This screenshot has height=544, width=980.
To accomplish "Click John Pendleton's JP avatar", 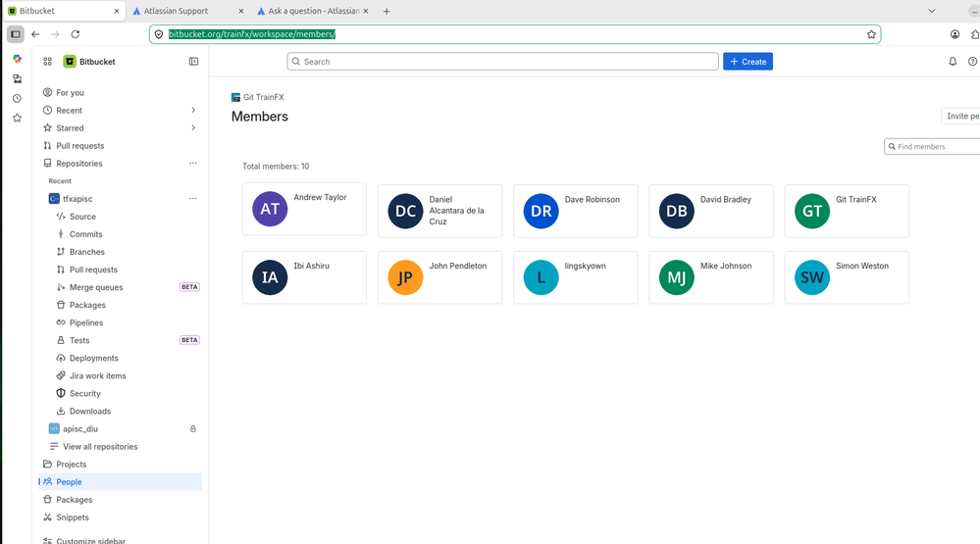I will (405, 277).
